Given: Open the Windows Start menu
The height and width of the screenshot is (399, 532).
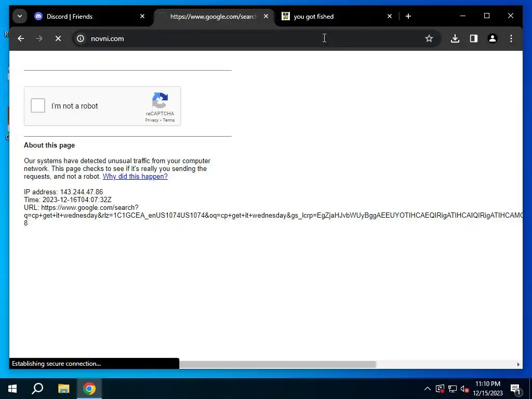Looking at the screenshot, I should click(x=12, y=389).
